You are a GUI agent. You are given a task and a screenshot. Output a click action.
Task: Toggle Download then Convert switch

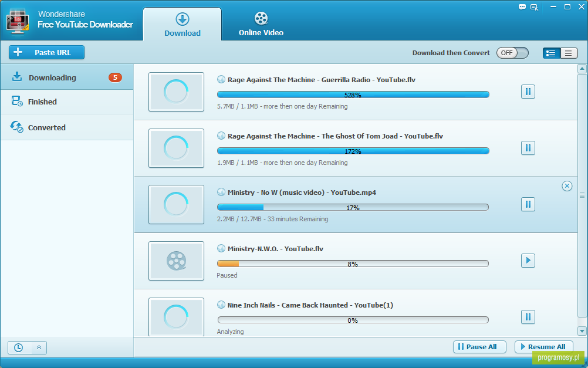pyautogui.click(x=512, y=53)
